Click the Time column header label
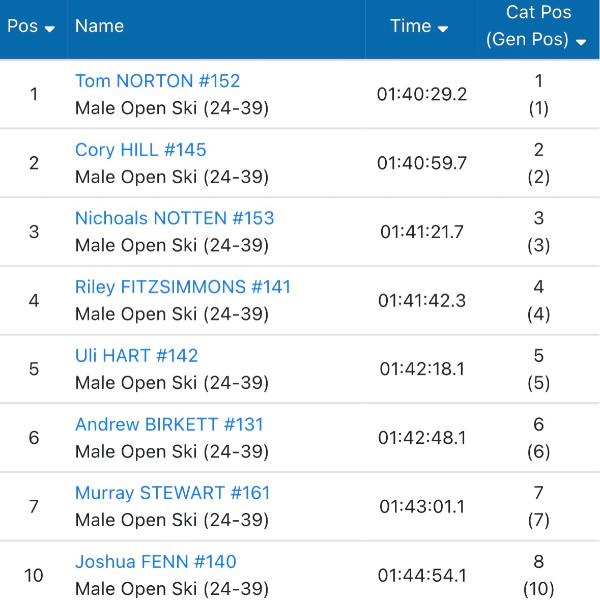The width and height of the screenshot is (600, 600). 410,27
